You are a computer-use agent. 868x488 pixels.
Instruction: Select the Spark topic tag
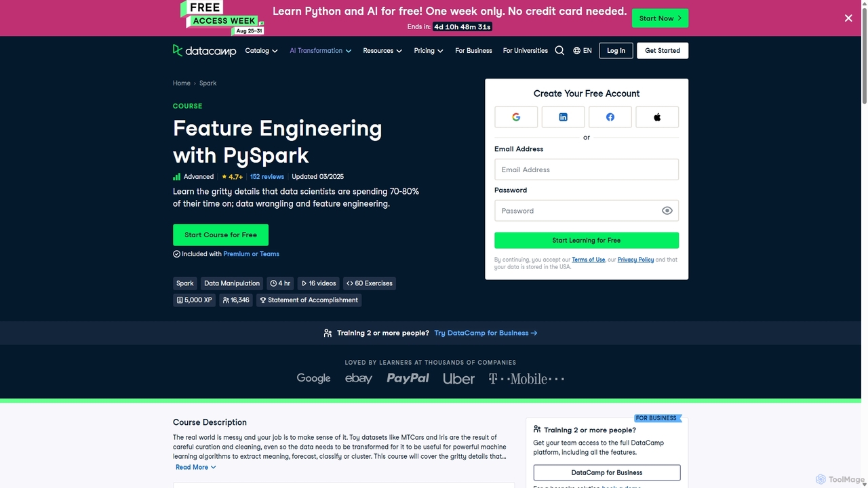coord(185,283)
